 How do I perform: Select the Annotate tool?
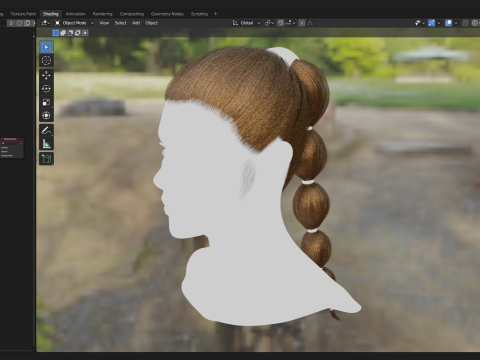point(46,130)
